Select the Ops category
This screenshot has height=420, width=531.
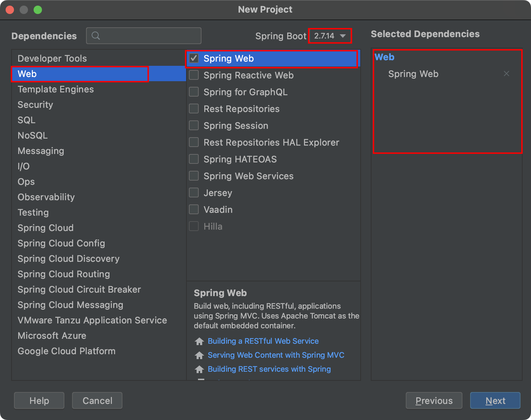point(99,182)
